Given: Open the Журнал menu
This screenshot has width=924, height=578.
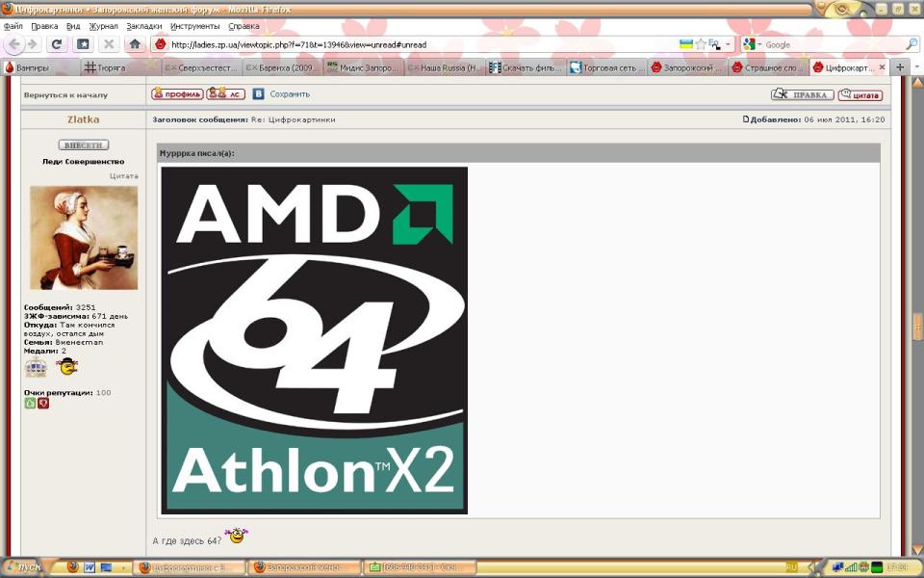Looking at the screenshot, I should (104, 26).
